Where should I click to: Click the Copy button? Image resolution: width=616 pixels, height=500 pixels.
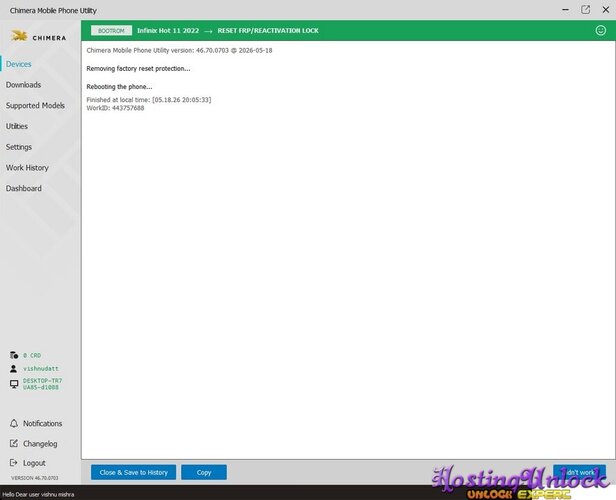[204, 473]
